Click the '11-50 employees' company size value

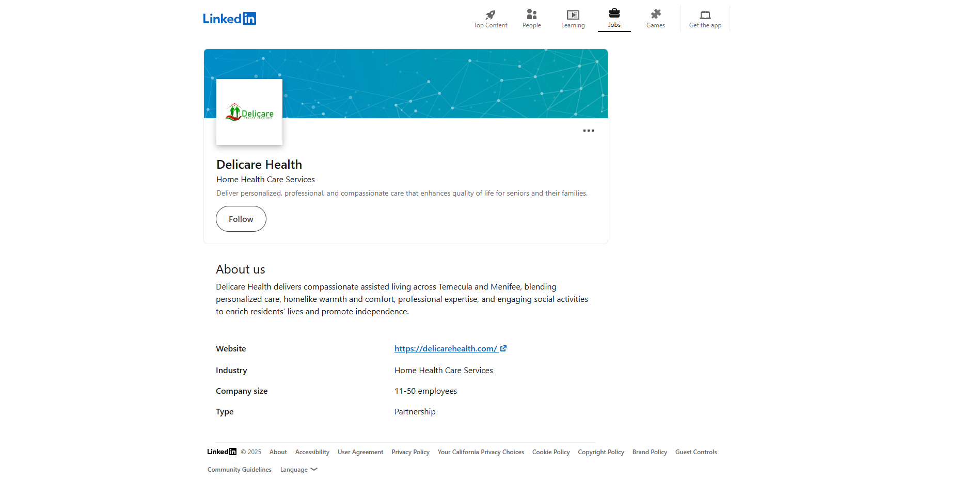tap(425, 391)
